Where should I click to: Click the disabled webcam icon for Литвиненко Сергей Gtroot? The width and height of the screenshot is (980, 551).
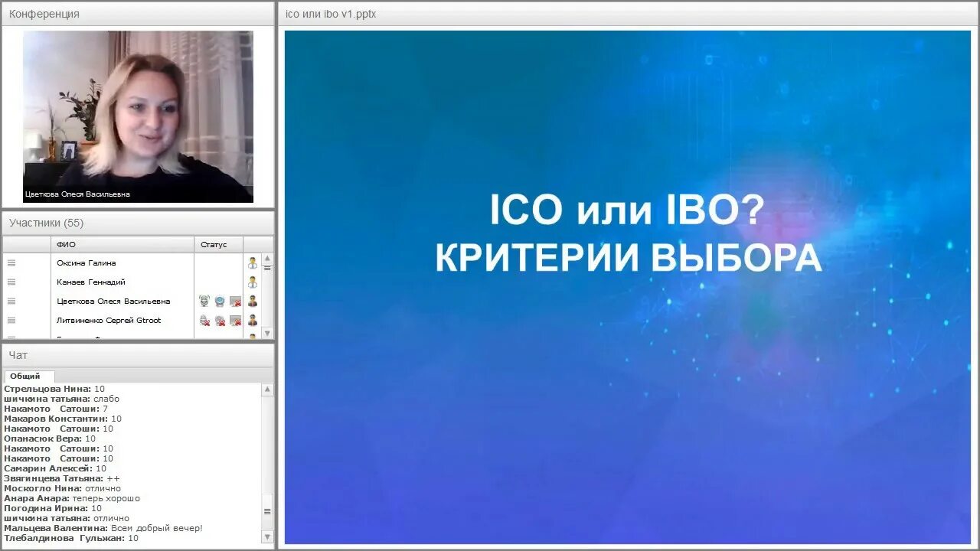[x=220, y=321]
